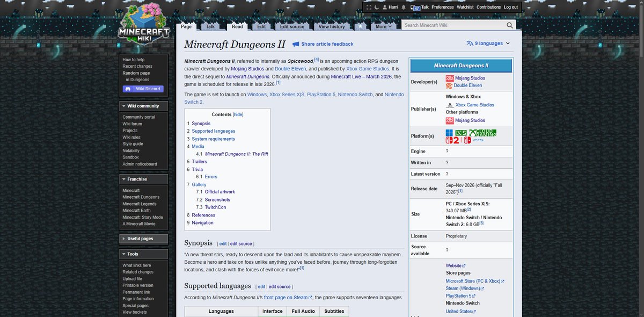This screenshot has width=644, height=317.
Task: Open Watchlist in the user bar
Action: 465,7
